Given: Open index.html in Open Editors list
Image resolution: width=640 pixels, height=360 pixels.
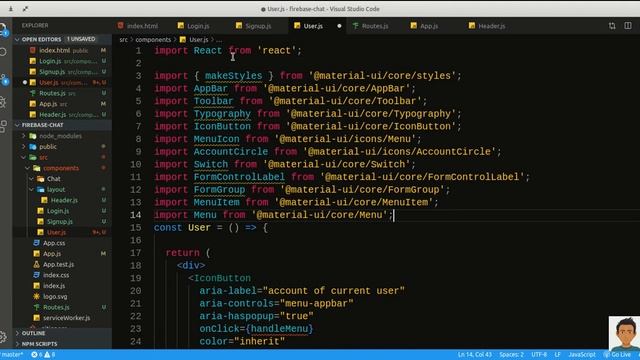Looking at the screenshot, I should [55, 50].
